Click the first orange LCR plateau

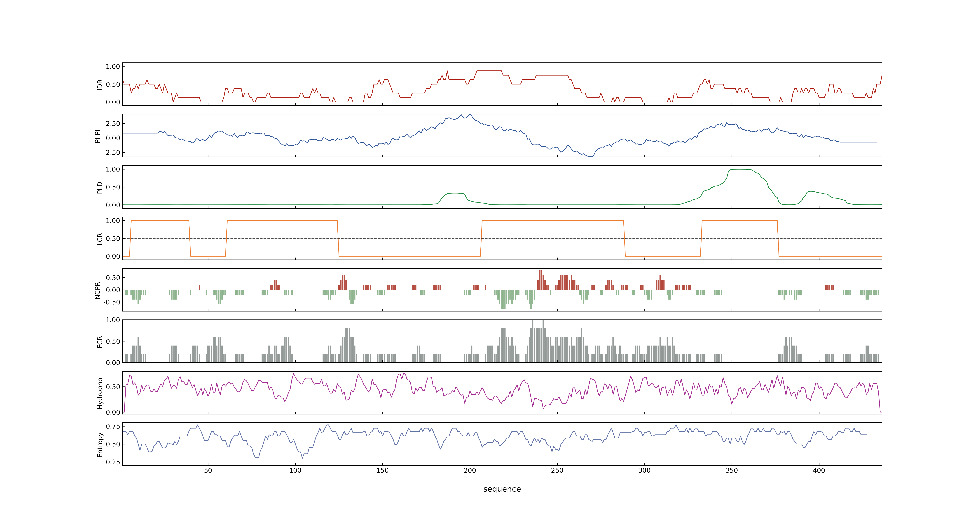(x=160, y=221)
